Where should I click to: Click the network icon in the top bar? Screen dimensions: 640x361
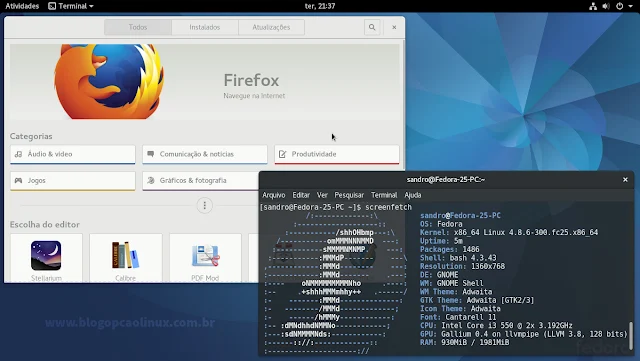(593, 6)
